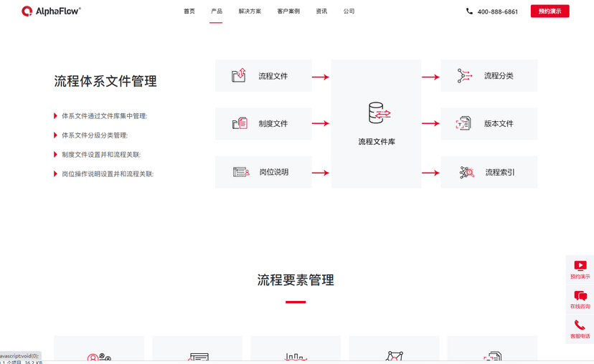Click the 流程索引 search icon
The width and height of the screenshot is (594, 364).
(x=466, y=172)
